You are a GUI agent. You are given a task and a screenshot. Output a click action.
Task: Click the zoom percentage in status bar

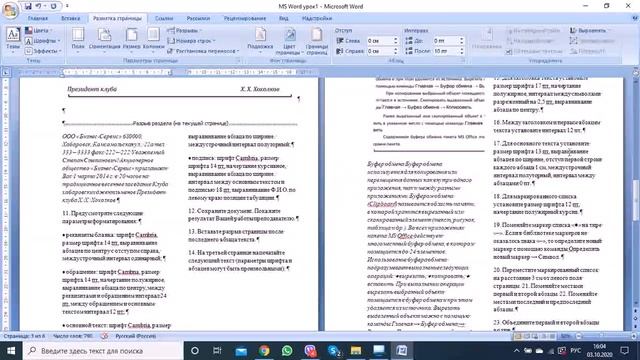point(565,336)
